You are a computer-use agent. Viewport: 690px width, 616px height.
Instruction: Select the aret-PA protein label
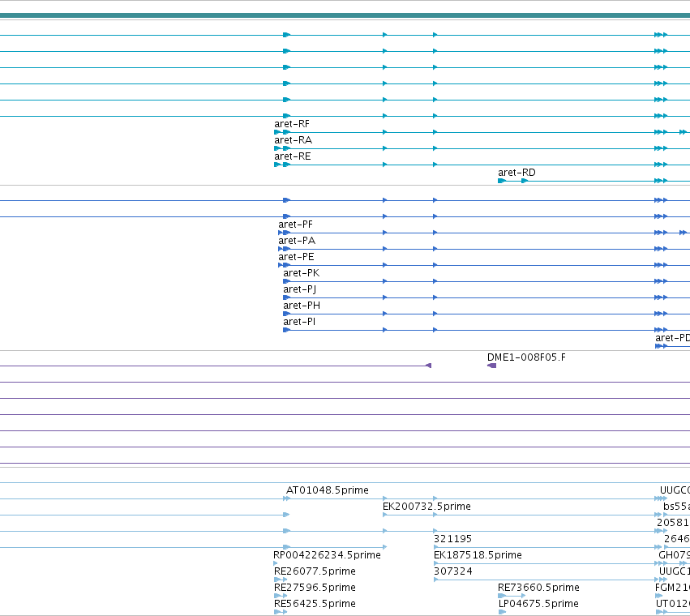pos(297,241)
